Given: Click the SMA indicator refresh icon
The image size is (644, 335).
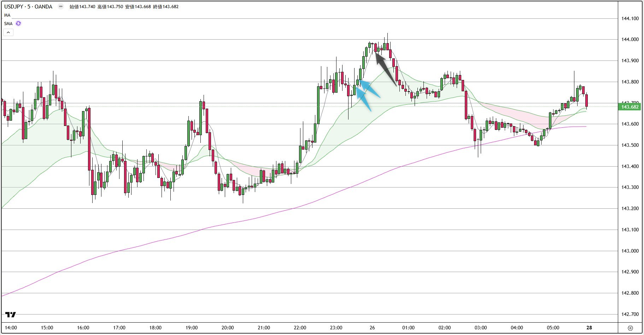Looking at the screenshot, I should pyautogui.click(x=18, y=23).
